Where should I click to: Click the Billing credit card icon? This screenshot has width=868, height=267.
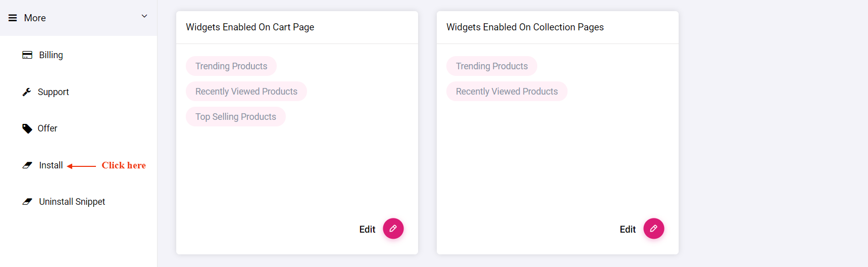pos(27,55)
